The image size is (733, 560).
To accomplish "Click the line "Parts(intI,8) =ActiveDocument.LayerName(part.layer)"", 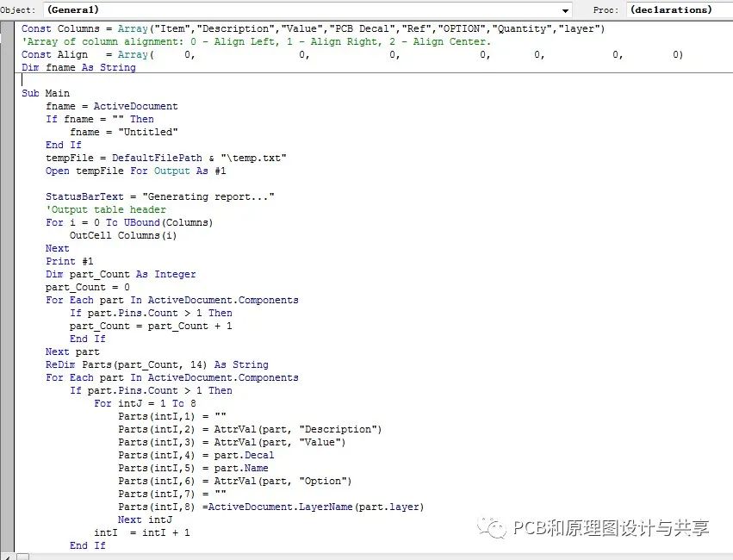I will [271, 507].
